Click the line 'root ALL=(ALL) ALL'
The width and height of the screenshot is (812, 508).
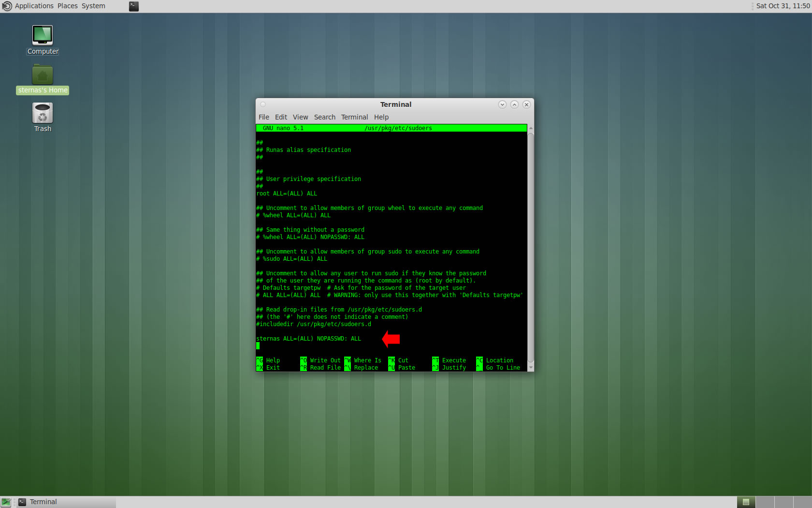(287, 194)
